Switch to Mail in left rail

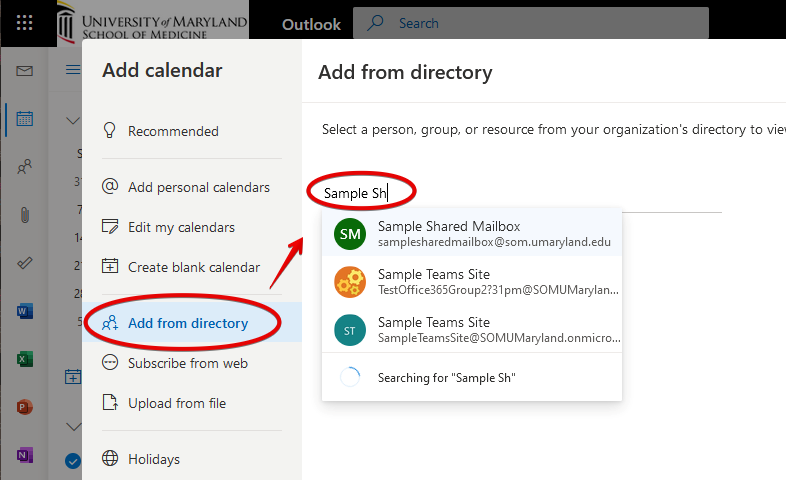[25, 71]
